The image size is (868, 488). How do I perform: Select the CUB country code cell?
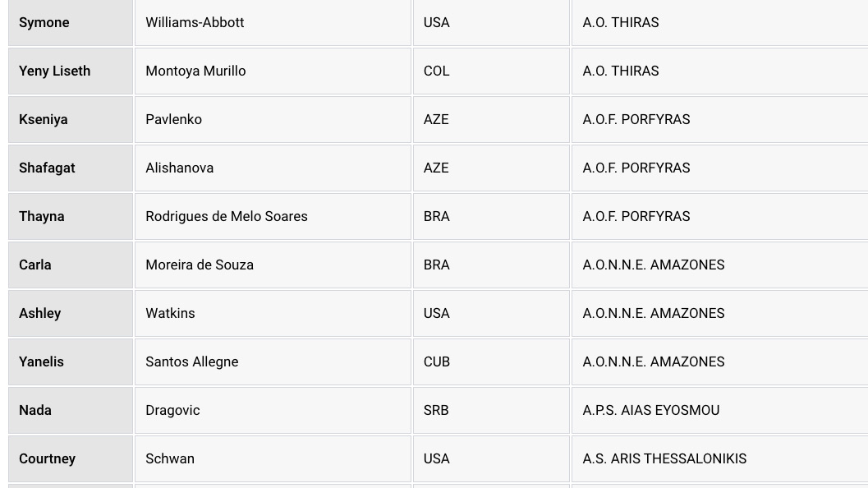pyautogui.click(x=491, y=361)
